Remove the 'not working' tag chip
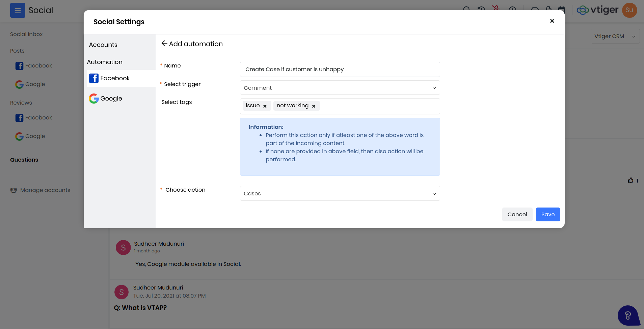This screenshot has width=644, height=329. (314, 106)
